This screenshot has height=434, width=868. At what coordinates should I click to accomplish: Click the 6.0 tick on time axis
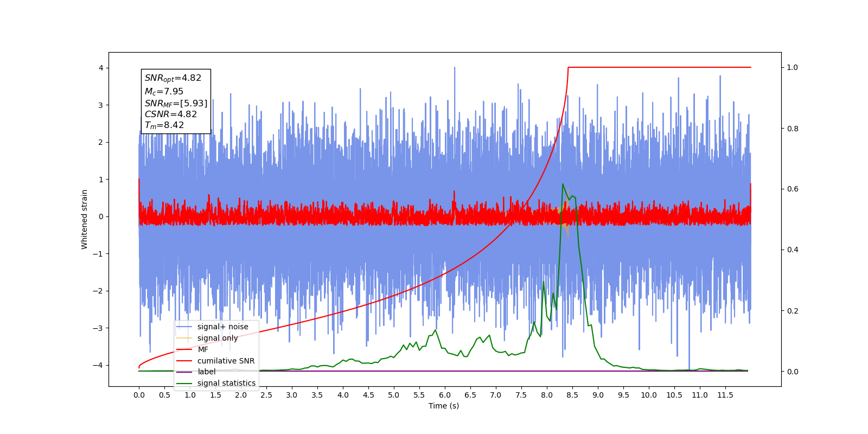click(445, 395)
